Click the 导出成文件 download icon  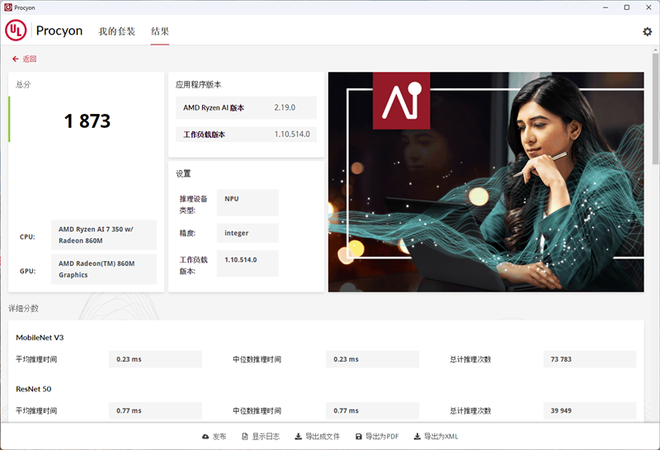298,437
